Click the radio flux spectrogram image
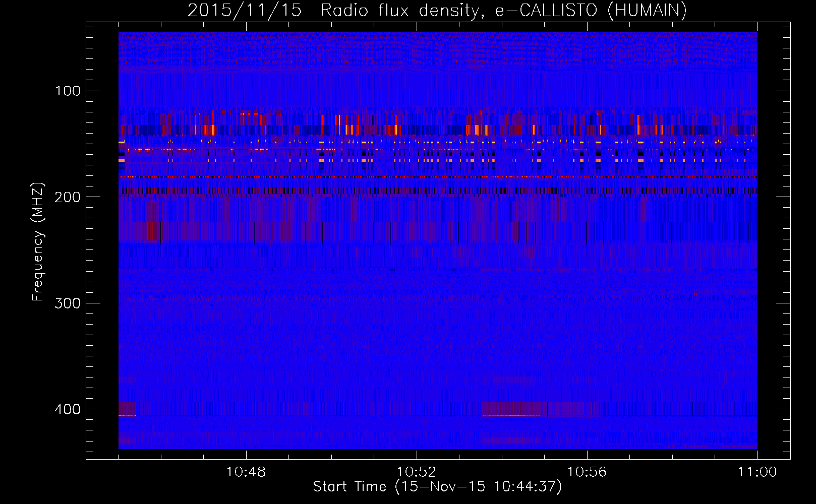The width and height of the screenshot is (816, 504). click(438, 240)
